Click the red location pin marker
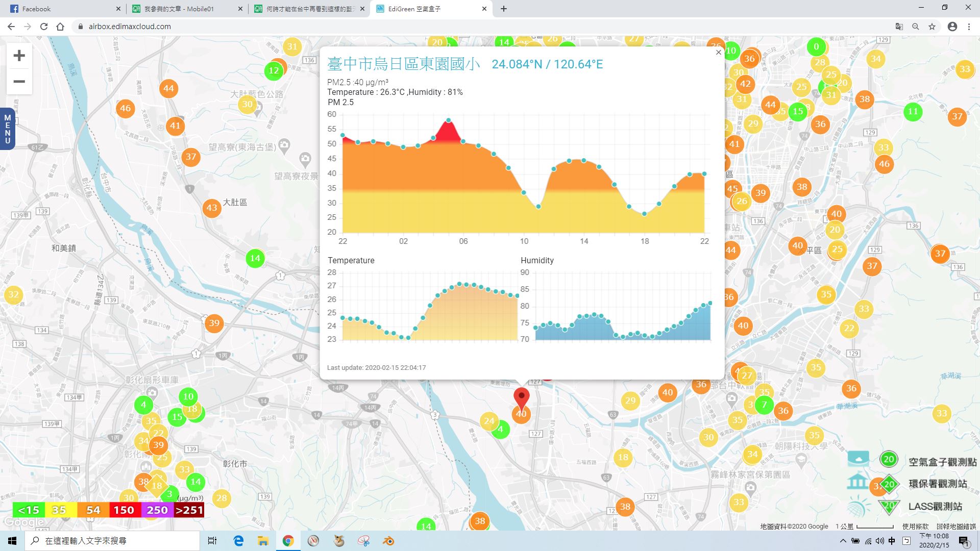Screen dimensions: 980x551 tap(521, 397)
